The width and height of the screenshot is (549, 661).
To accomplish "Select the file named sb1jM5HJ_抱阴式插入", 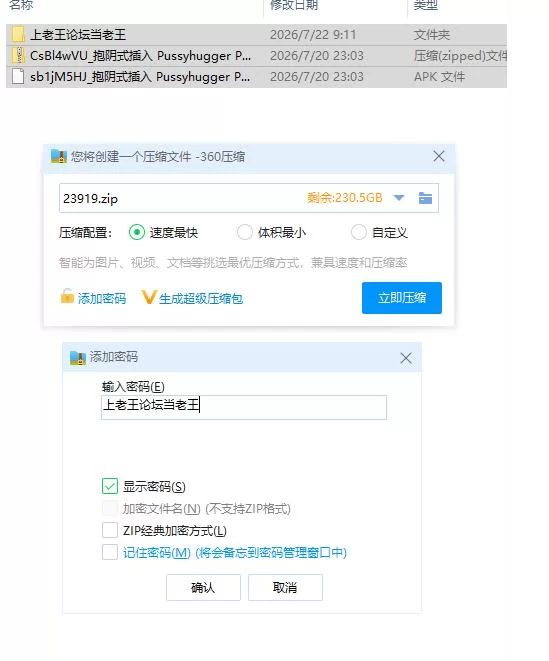I will (140, 77).
